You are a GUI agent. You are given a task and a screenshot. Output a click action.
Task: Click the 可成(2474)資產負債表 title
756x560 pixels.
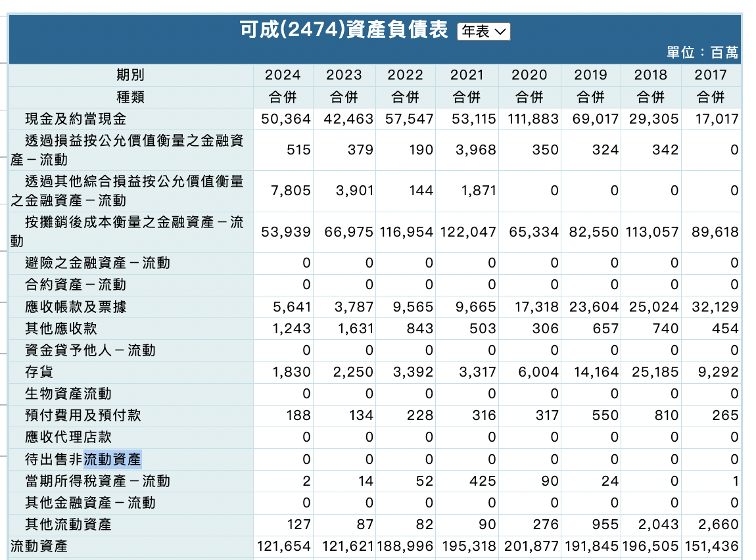pos(344,30)
